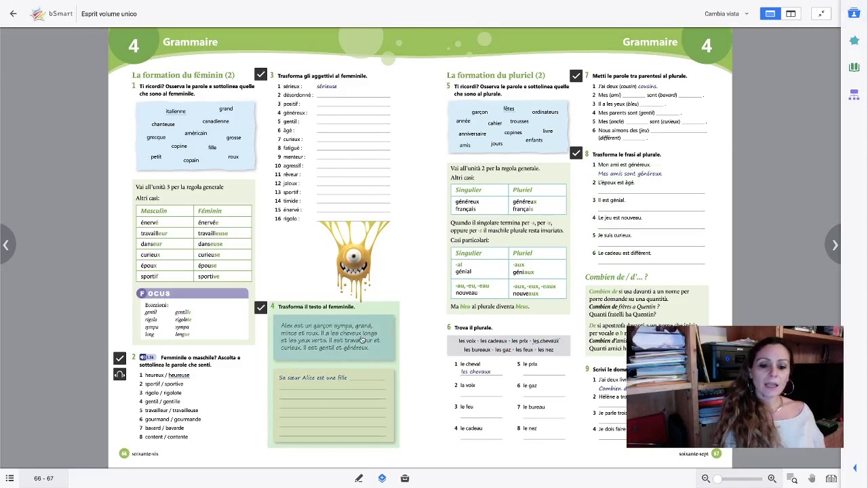This screenshot has height=488, width=868.
Task: Expand the right sidebar with the blue arrow
Action: [x=854, y=468]
